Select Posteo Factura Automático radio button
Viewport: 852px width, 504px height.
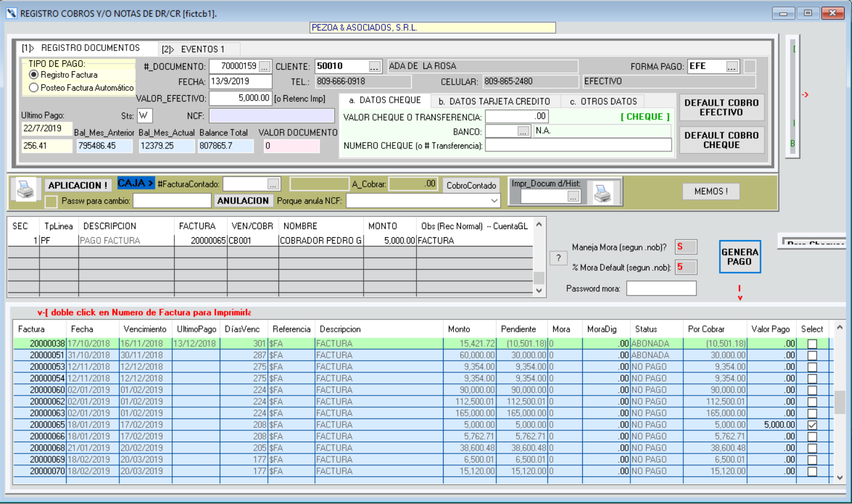point(34,88)
